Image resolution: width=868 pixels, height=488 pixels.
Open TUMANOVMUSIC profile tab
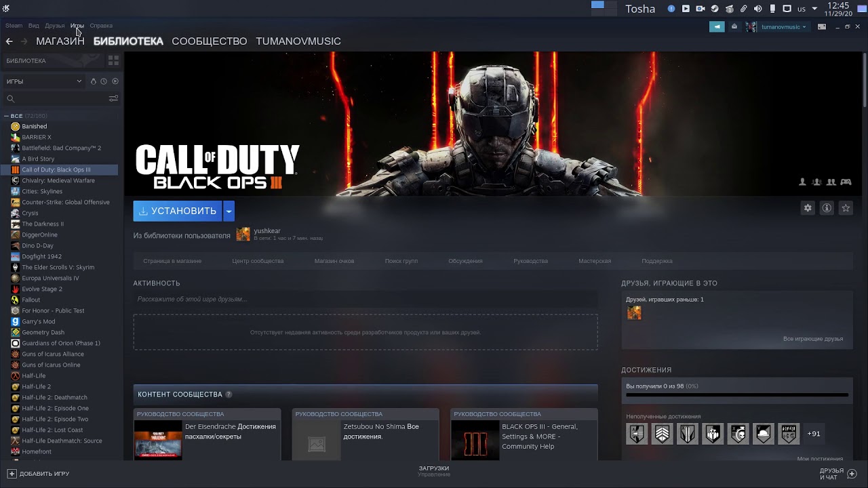tap(298, 41)
